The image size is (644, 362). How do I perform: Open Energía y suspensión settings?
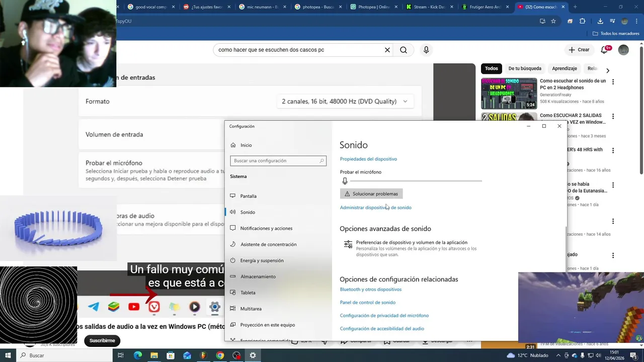[278, 260]
